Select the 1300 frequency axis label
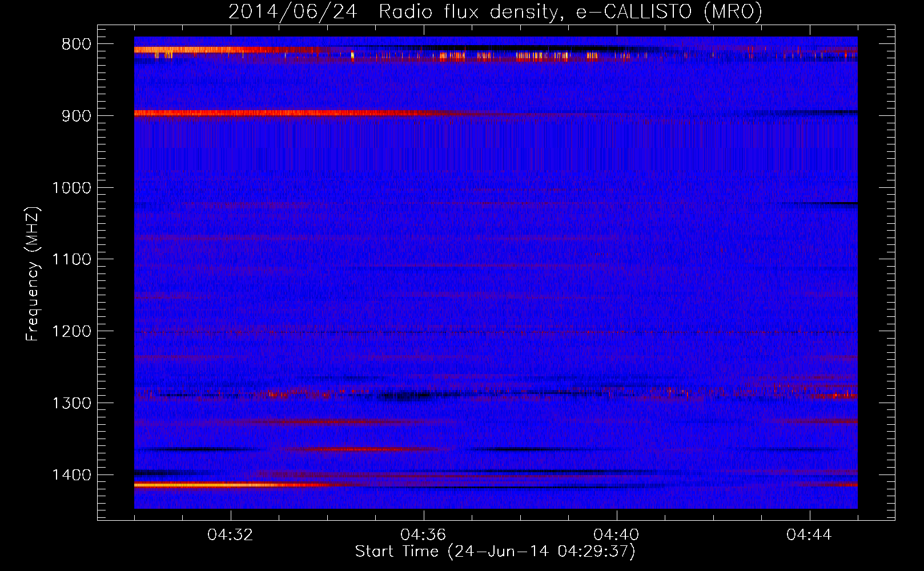Screen dimensions: 924x571 (71, 403)
